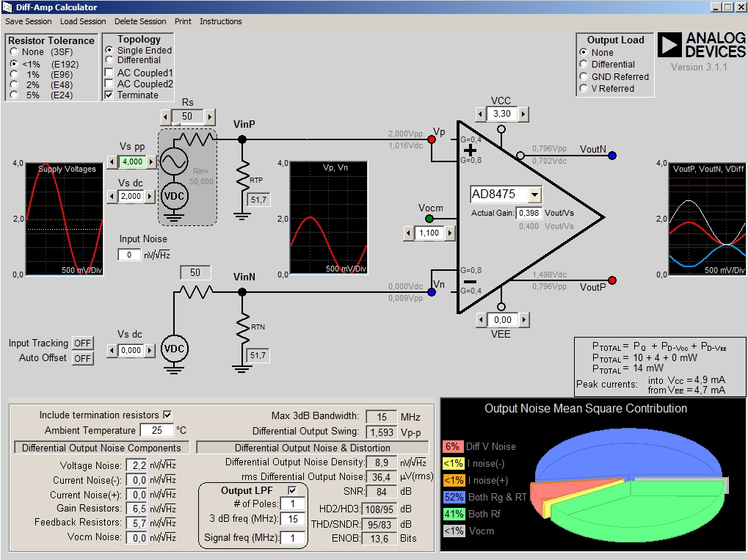Decrease upper Vs dc 2,000 value
Viewport: 748px width, 560px height.
112,196
